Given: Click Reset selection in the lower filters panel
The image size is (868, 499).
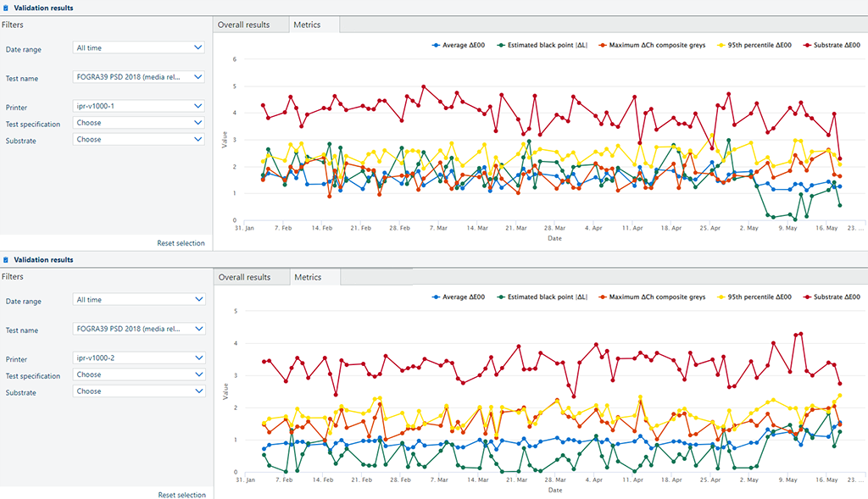Looking at the screenshot, I should tap(181, 495).
